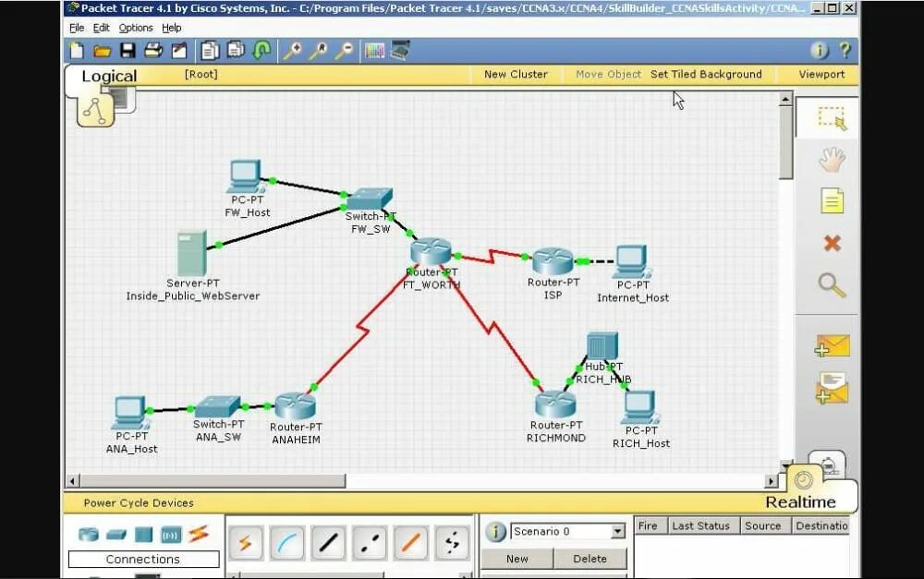Screen dimensions: 924x579
Task: Zoom out using the magnifier minus icon
Action: point(344,51)
